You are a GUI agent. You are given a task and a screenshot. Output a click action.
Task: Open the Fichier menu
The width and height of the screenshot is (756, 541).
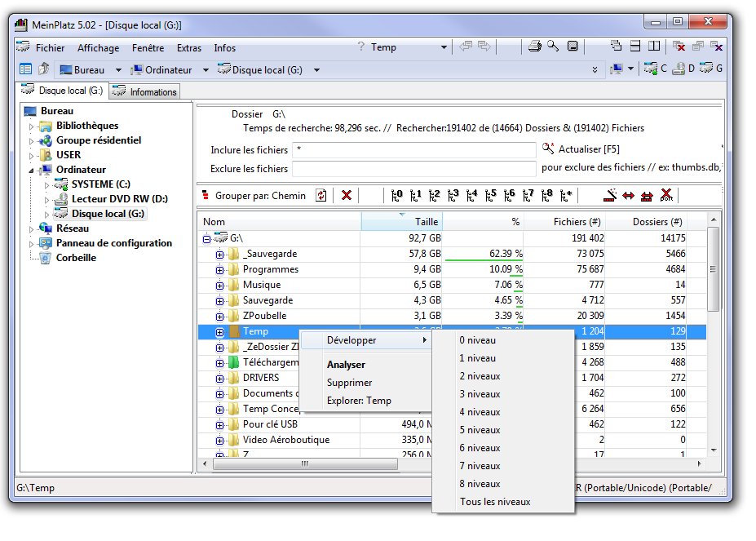(x=50, y=48)
